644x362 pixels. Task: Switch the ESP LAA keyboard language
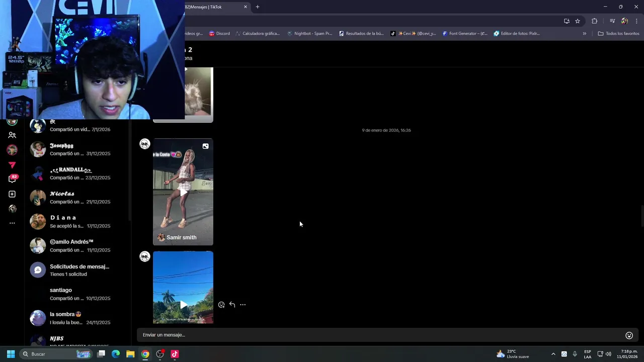[x=588, y=354]
